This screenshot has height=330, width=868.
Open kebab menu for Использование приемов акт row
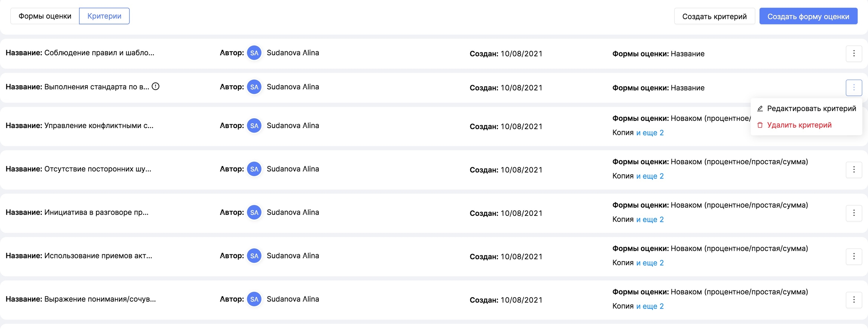854,256
